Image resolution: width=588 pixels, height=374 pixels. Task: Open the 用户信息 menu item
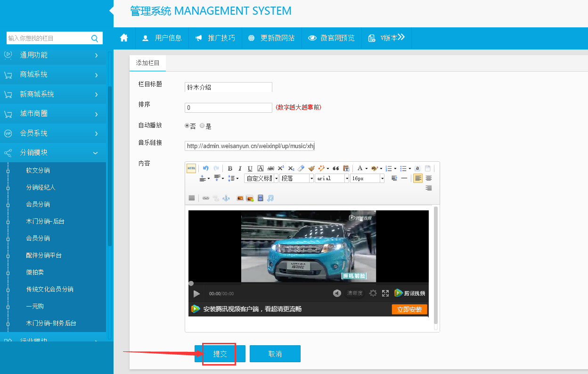[162, 38]
